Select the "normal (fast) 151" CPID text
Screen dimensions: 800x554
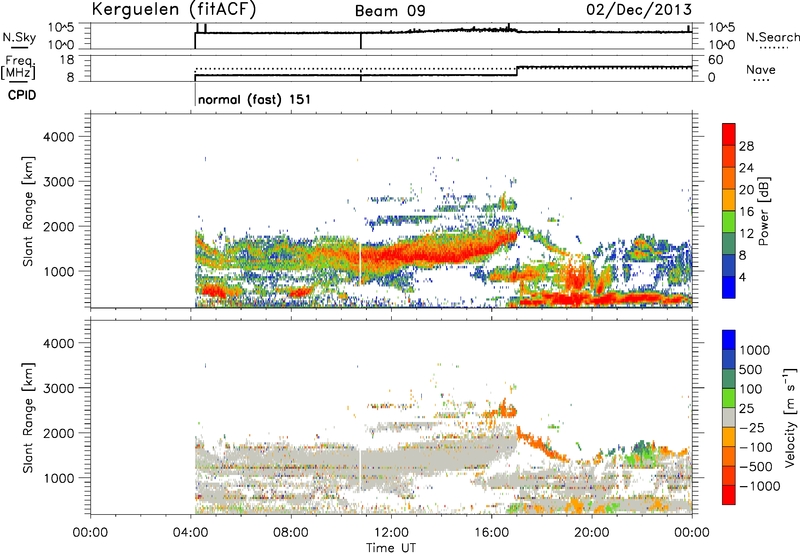254,99
